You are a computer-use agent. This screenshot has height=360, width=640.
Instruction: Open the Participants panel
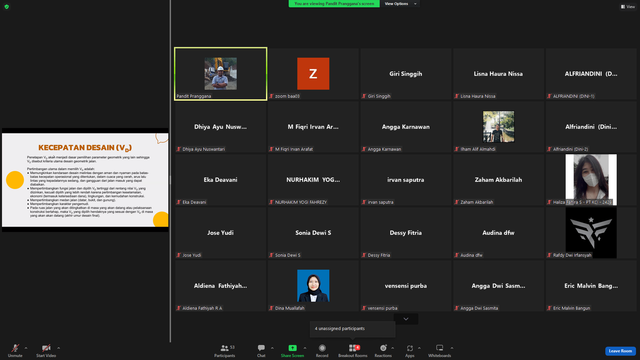pos(225,350)
